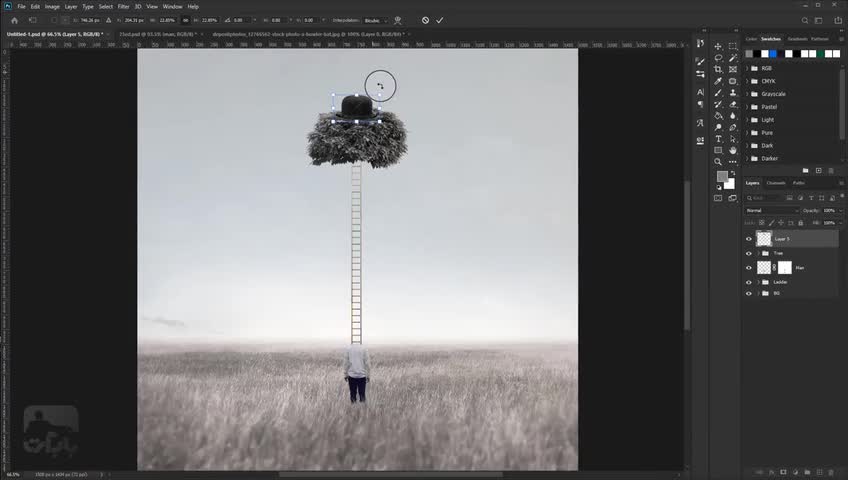Open the Edit Toolbar three-dots menu
This screenshot has width=848, height=480.
(x=733, y=162)
